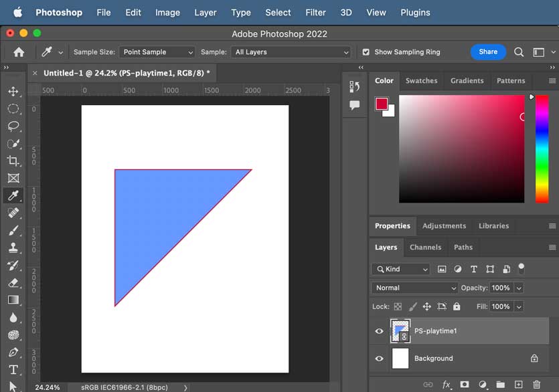
Task: Expand the Normal blend mode dropdown
Action: pos(414,288)
